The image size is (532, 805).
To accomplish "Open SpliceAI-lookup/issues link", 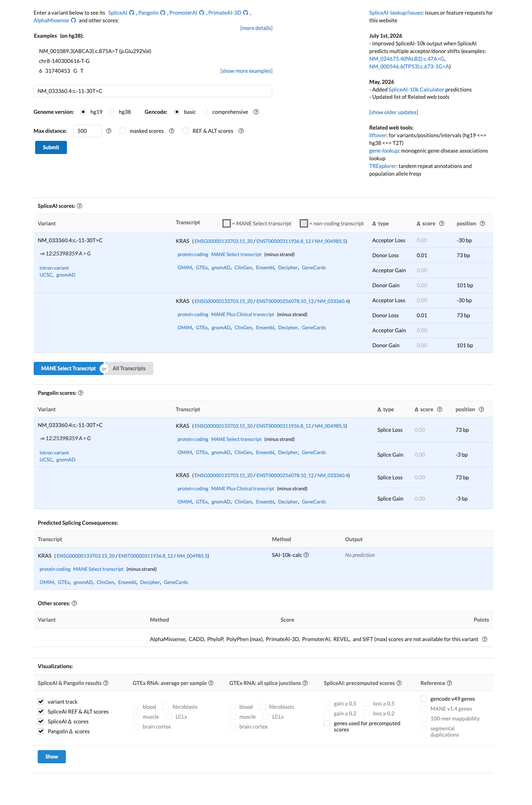I will tap(396, 13).
